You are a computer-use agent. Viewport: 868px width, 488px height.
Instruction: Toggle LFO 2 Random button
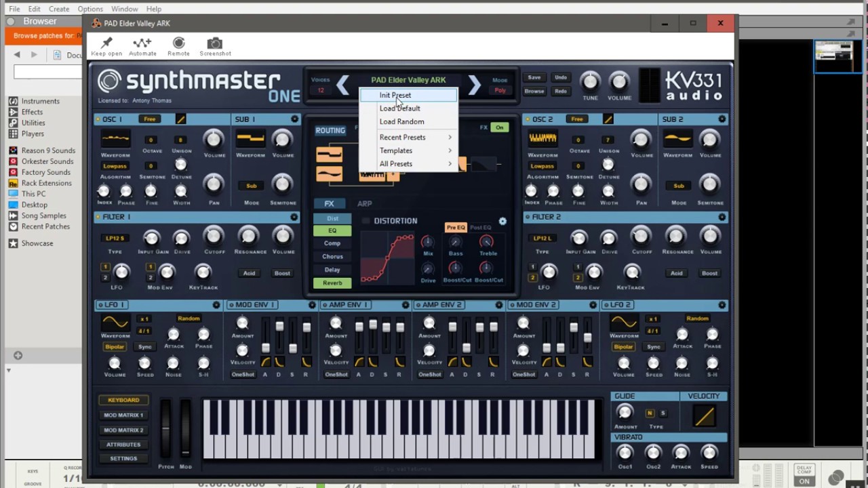click(697, 319)
